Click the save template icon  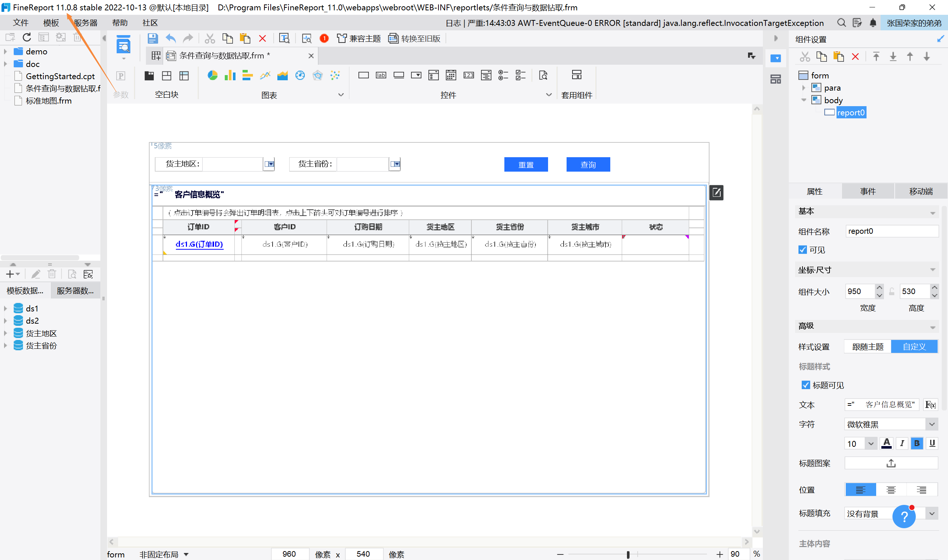[152, 38]
